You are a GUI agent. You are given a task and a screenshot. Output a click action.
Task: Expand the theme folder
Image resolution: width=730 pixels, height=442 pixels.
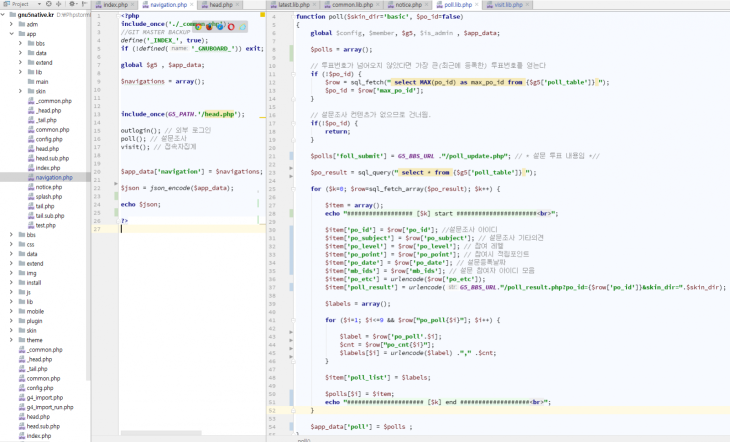pos(11,340)
